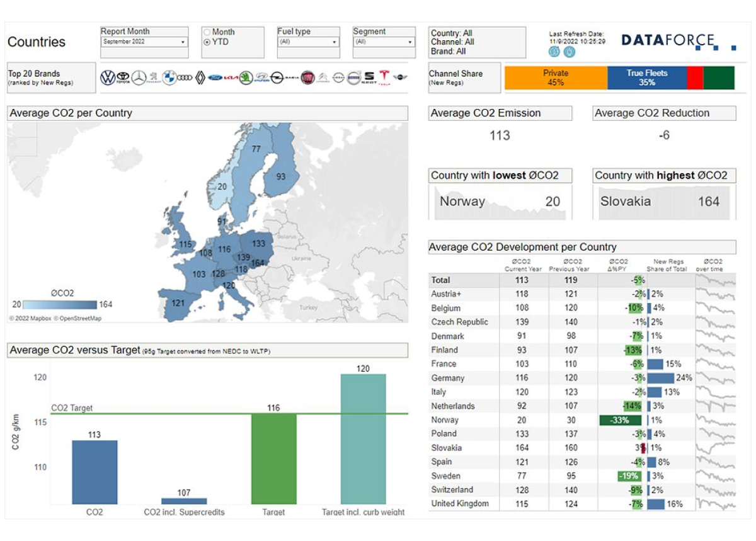The image size is (756, 541).
Task: Click the Norway row in CO2 table
Action: click(445, 420)
